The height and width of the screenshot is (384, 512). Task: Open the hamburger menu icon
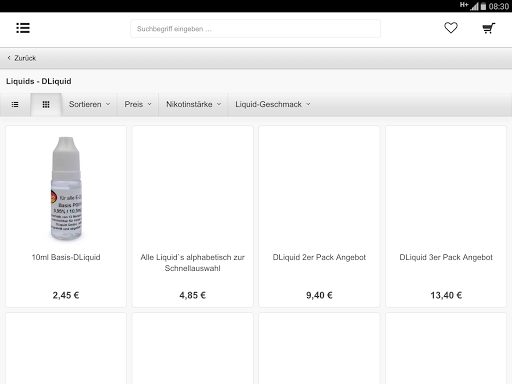click(x=23, y=28)
